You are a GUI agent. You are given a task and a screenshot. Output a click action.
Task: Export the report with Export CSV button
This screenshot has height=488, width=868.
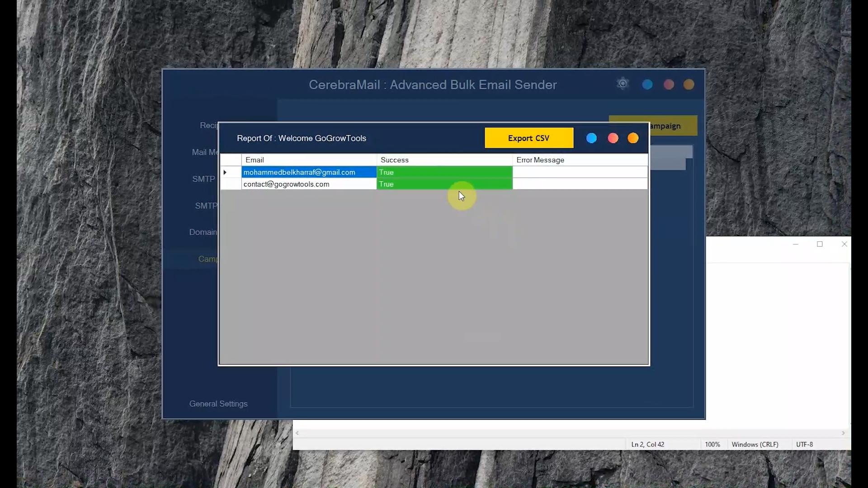[528, 138]
